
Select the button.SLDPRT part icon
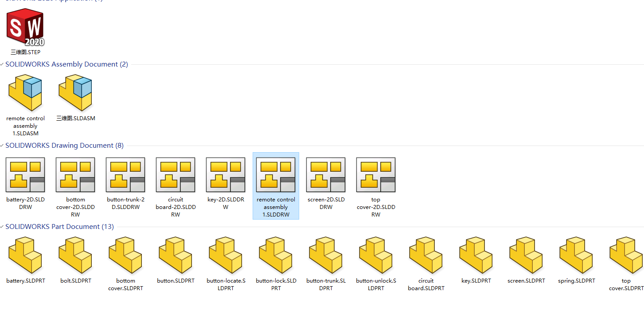click(176, 255)
